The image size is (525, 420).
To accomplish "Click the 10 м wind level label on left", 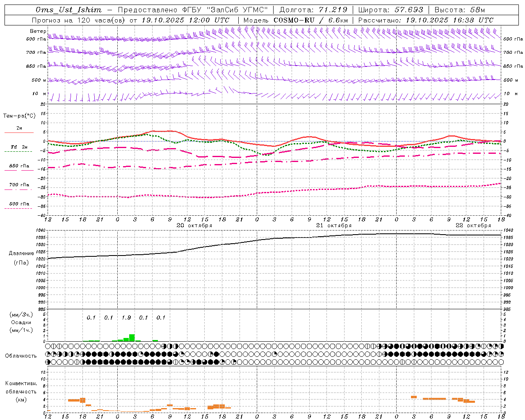I will click(x=39, y=94).
